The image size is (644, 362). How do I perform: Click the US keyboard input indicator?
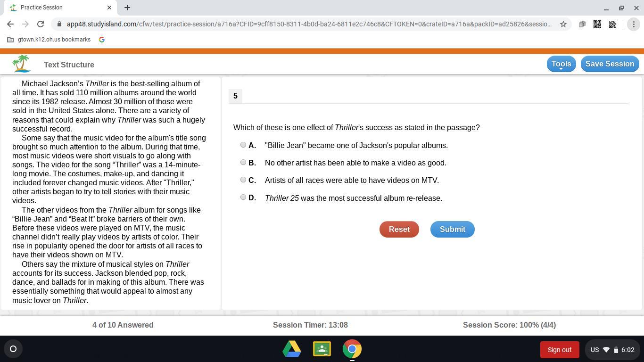[594, 350]
